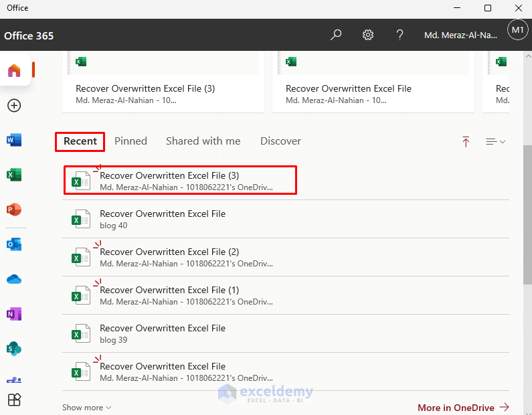Open the Home icon in sidebar
This screenshot has width=532, height=415.
(x=14, y=70)
